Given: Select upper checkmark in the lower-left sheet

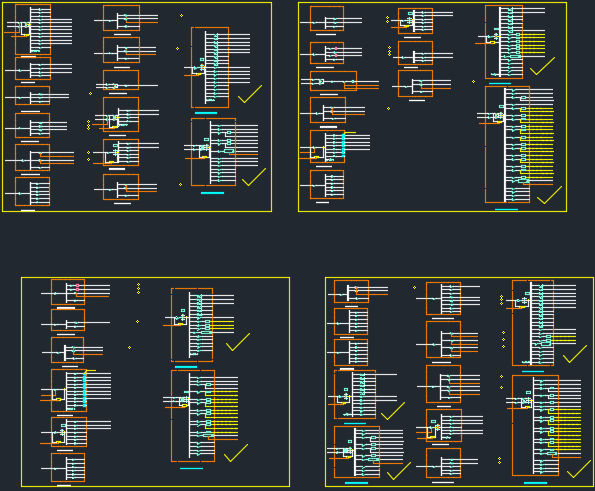Looking at the screenshot, I should (238, 342).
